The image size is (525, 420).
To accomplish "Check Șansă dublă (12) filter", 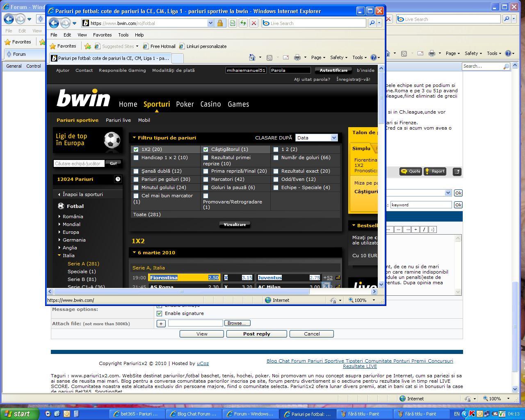I will pos(136,171).
